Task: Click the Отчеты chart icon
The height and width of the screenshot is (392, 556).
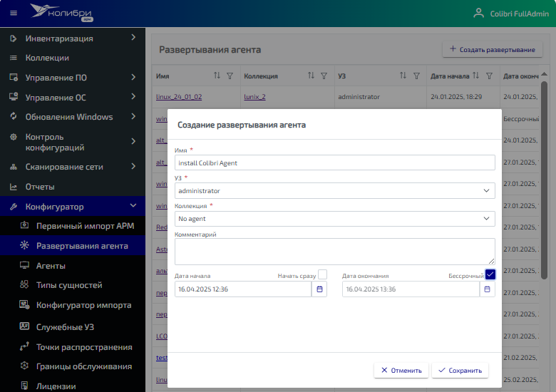Action: pos(14,187)
